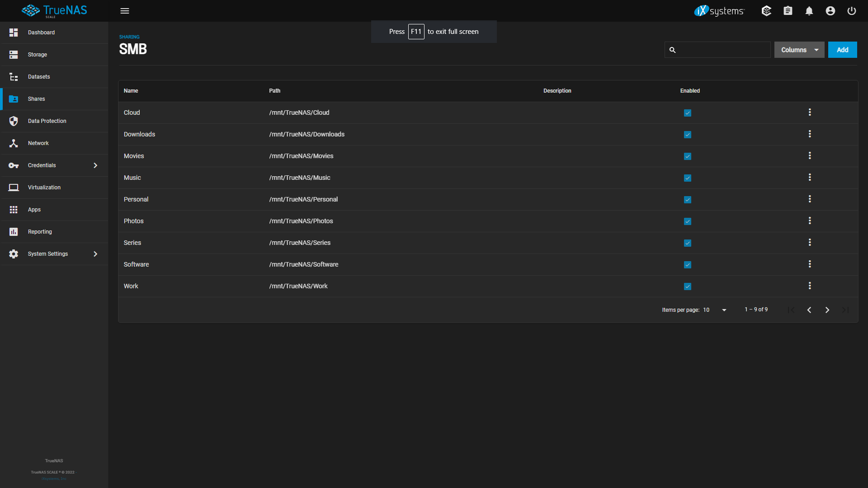Click the TrueCommand status icon
The width and height of the screenshot is (868, 488).
click(766, 11)
